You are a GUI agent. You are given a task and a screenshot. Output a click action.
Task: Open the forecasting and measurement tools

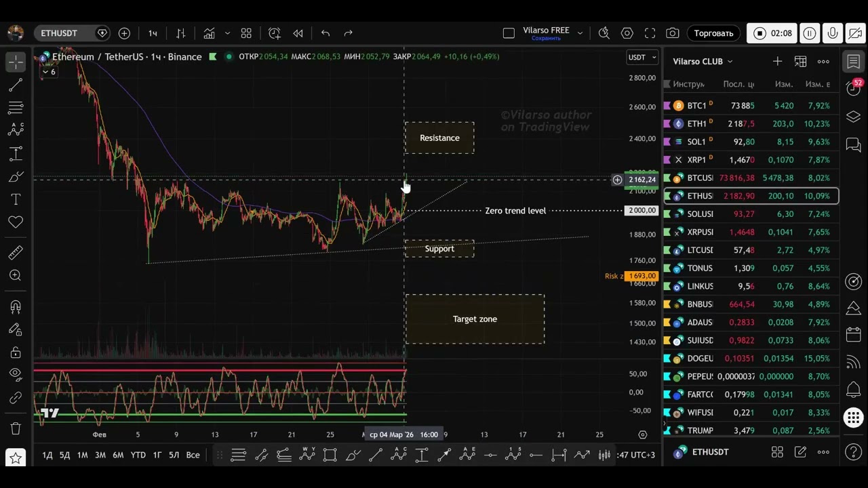16,154
